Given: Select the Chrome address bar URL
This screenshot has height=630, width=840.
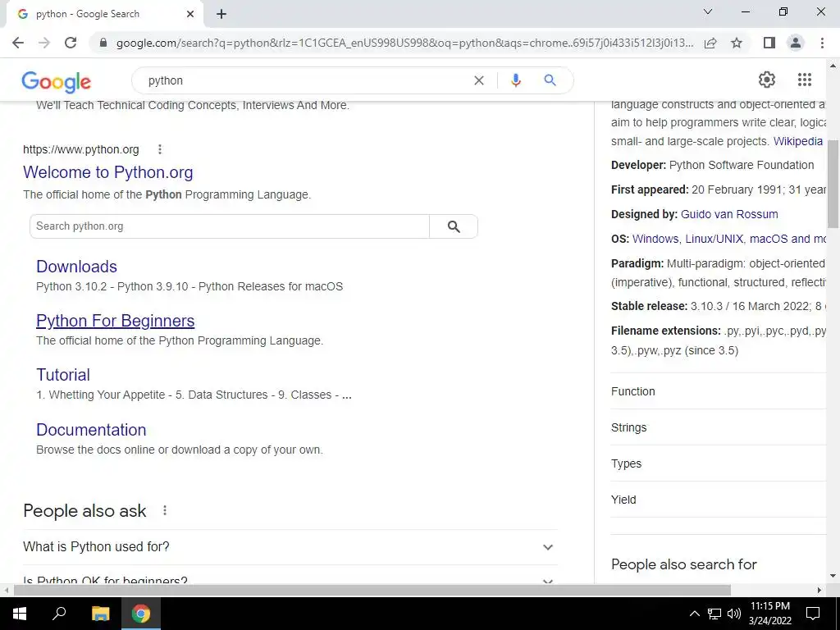Looking at the screenshot, I should pos(404,43).
